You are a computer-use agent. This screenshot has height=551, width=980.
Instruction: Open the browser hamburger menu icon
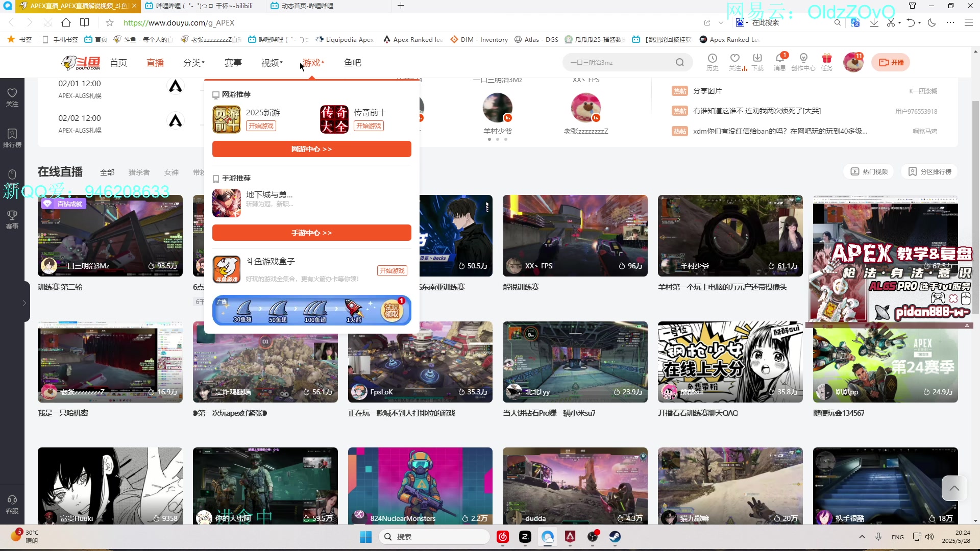968,22
